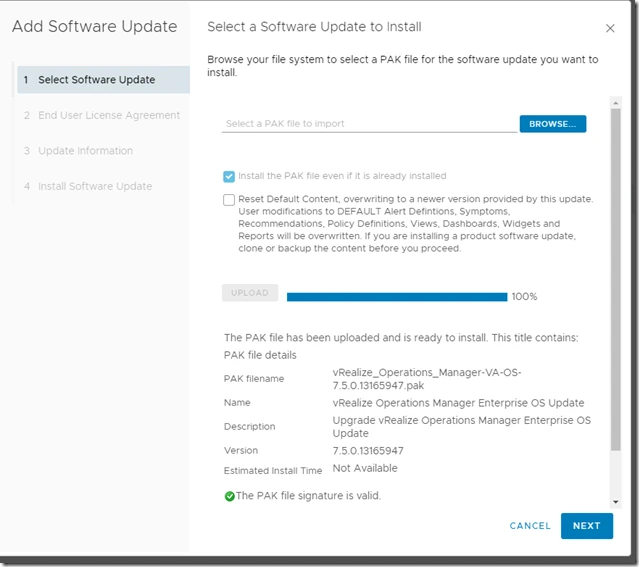The height and width of the screenshot is (567, 639).
Task: Click the disabled UPLOAD button
Action: [250, 293]
